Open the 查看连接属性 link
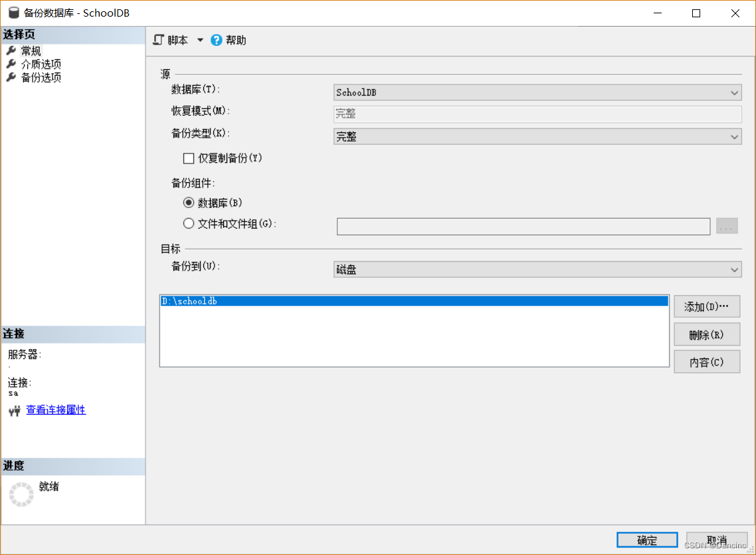Viewport: 756px width, 555px height. tap(56, 410)
